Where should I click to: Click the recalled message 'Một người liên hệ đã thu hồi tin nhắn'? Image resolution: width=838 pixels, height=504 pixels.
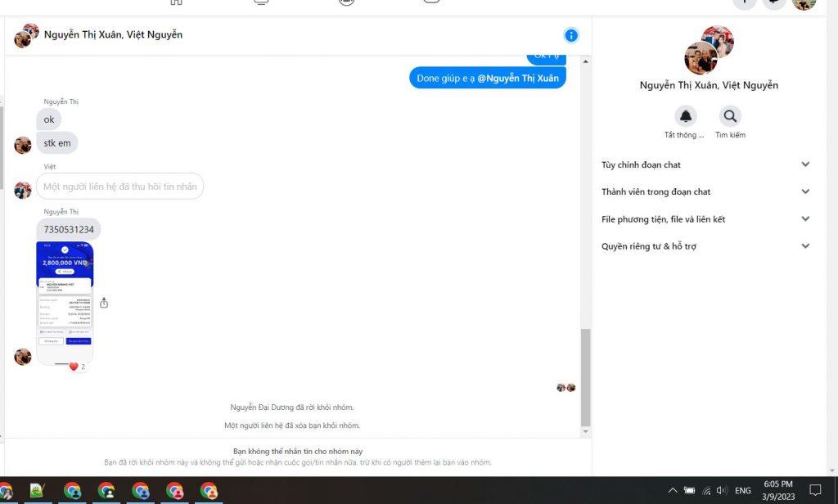119,186
